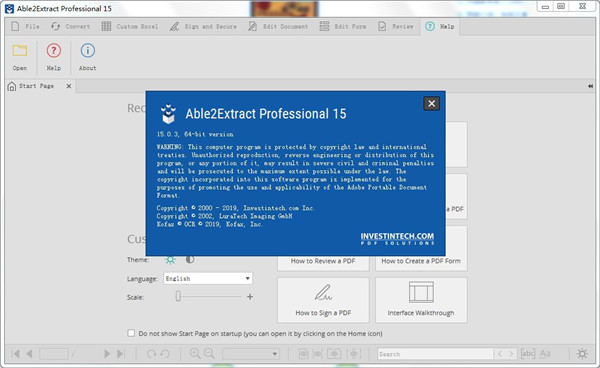
Task: Select the Help ribbon tab
Action: coord(440,26)
